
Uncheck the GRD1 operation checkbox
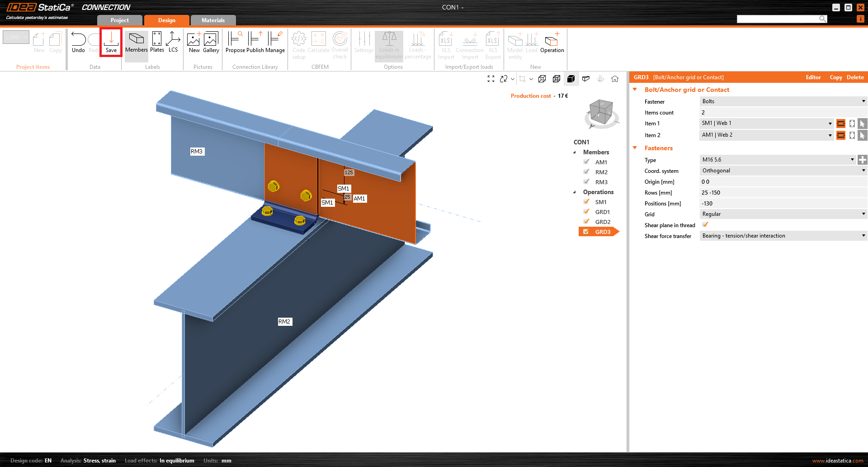[x=586, y=212]
